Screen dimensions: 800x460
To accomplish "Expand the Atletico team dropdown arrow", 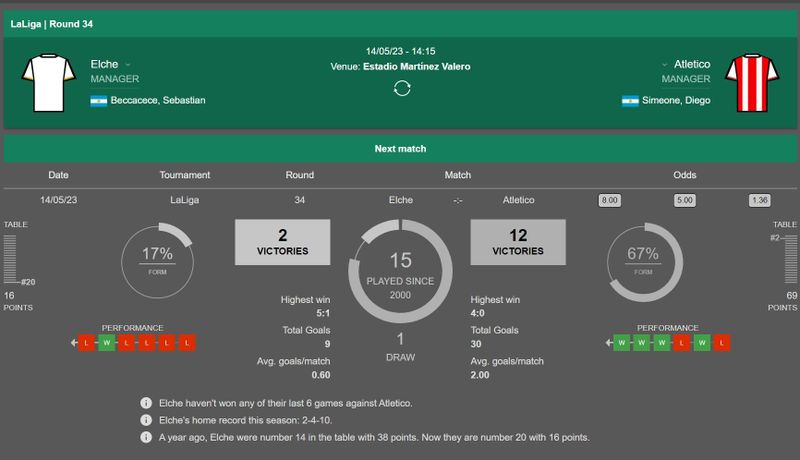I will coord(664,65).
